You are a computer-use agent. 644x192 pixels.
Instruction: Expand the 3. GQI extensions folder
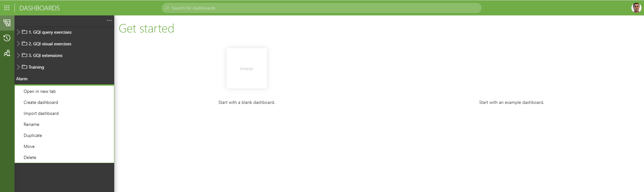18,55
